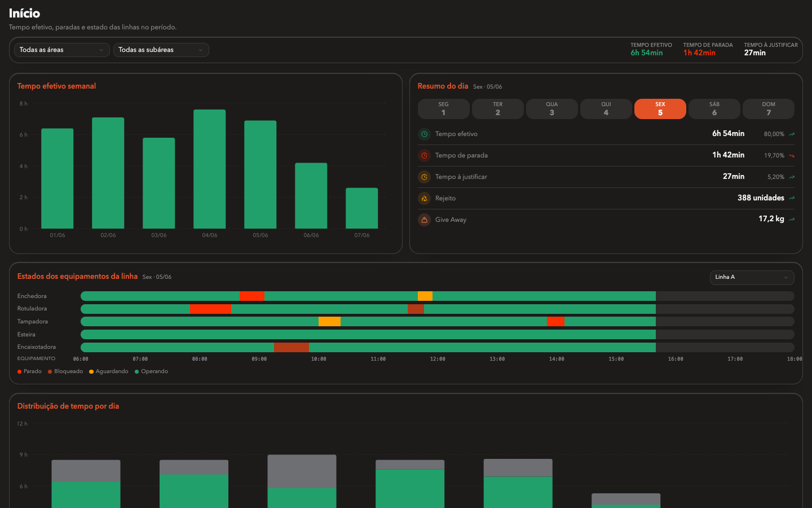Click the red Parado legend dot
Screen dimensions: 812x508
pos(20,371)
